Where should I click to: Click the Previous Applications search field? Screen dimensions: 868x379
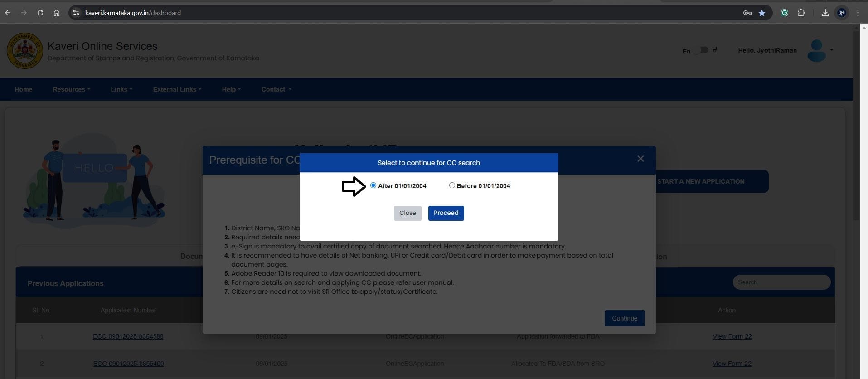[781, 282]
